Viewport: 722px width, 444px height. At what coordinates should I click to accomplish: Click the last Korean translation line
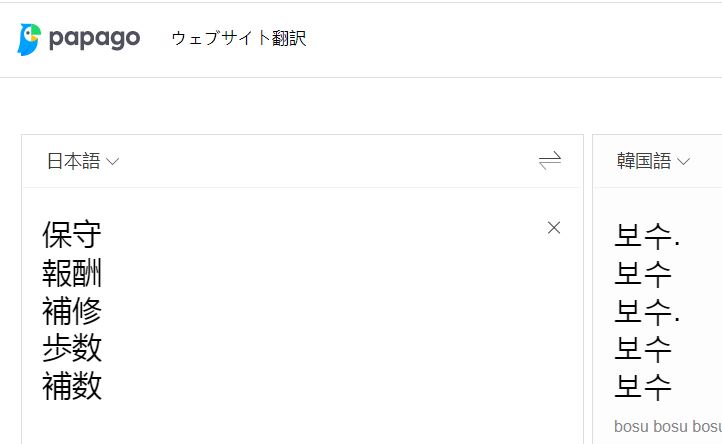pos(643,387)
